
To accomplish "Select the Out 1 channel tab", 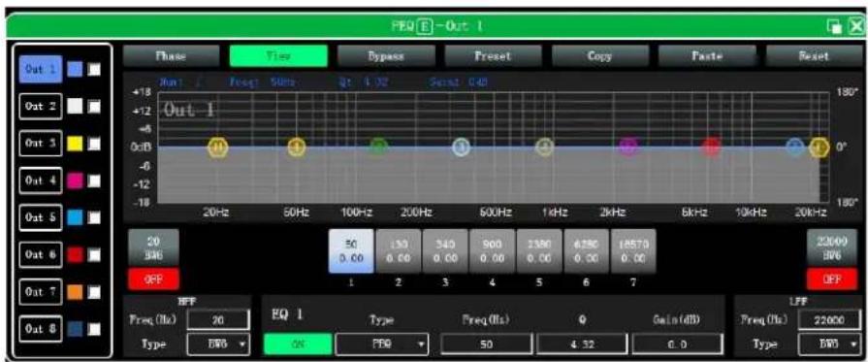I will (40, 69).
